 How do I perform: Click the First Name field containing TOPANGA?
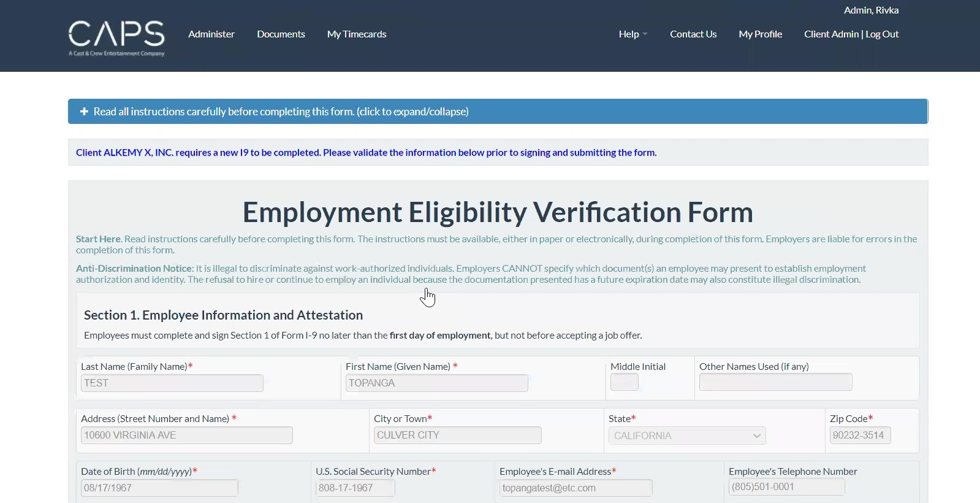pyautogui.click(x=436, y=383)
